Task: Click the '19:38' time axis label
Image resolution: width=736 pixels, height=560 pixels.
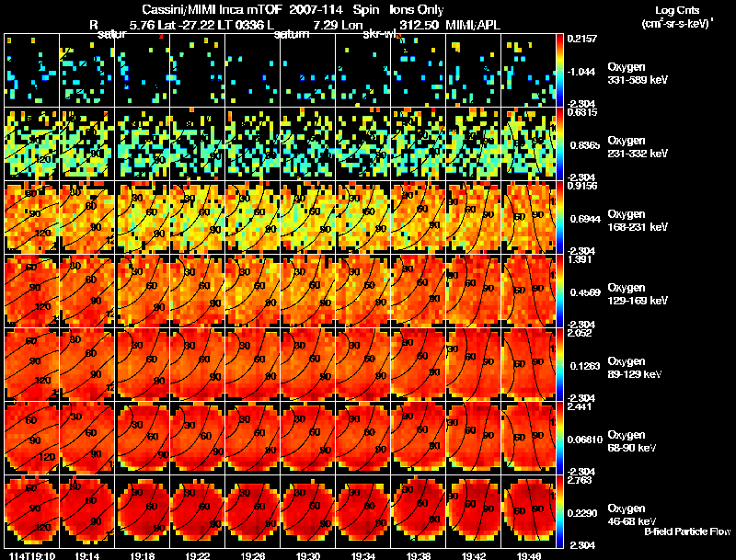Action: pos(419,555)
